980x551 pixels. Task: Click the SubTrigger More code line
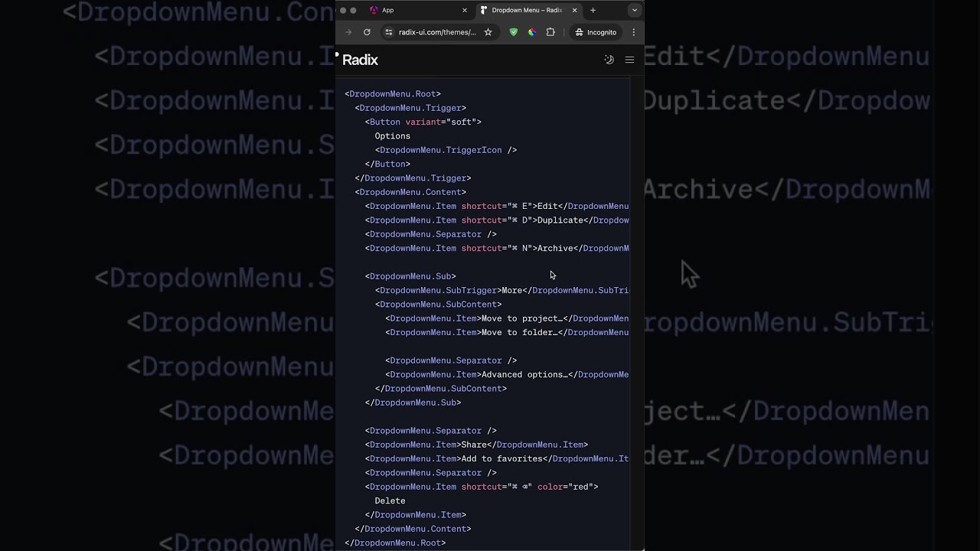[502, 290]
